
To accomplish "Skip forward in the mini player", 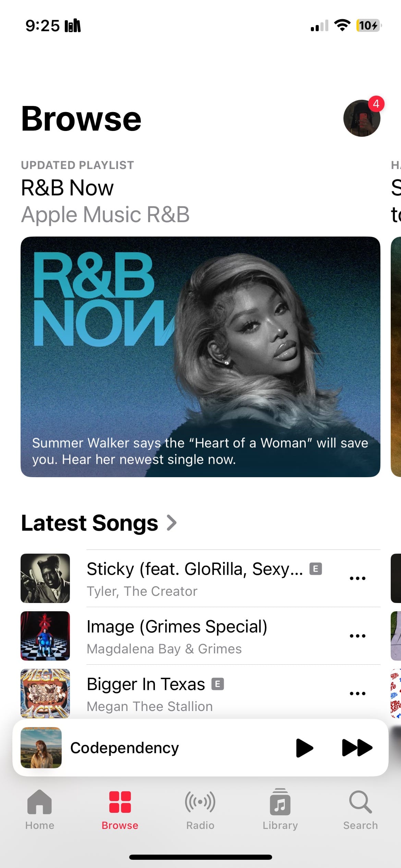I will [357, 748].
